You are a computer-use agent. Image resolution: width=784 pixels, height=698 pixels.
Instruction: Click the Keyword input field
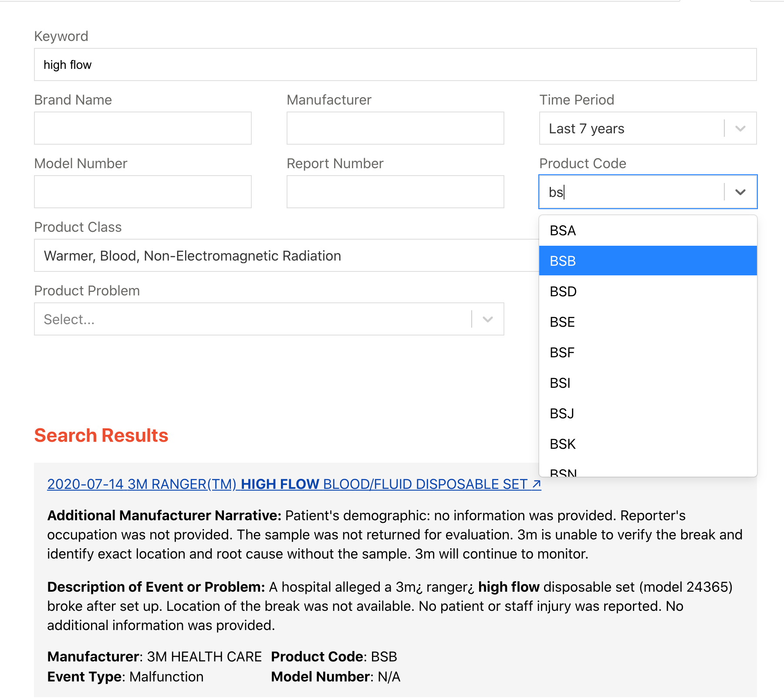pos(395,64)
